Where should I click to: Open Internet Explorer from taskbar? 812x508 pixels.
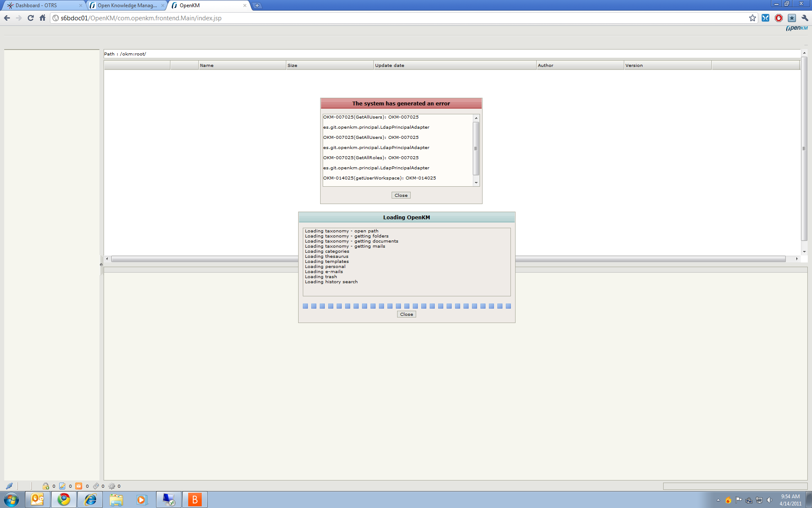pos(90,500)
